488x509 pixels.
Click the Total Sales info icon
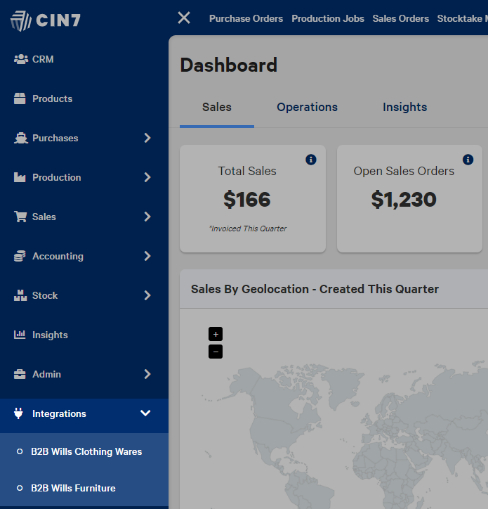click(311, 160)
